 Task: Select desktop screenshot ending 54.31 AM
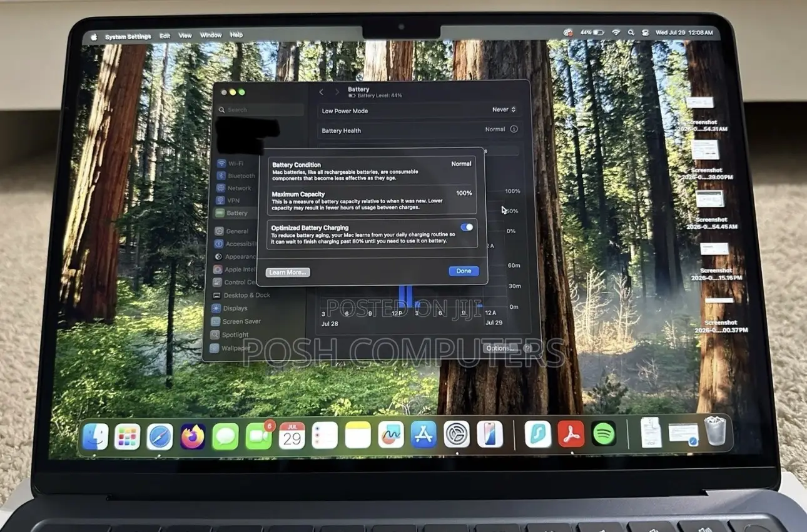pos(701,113)
